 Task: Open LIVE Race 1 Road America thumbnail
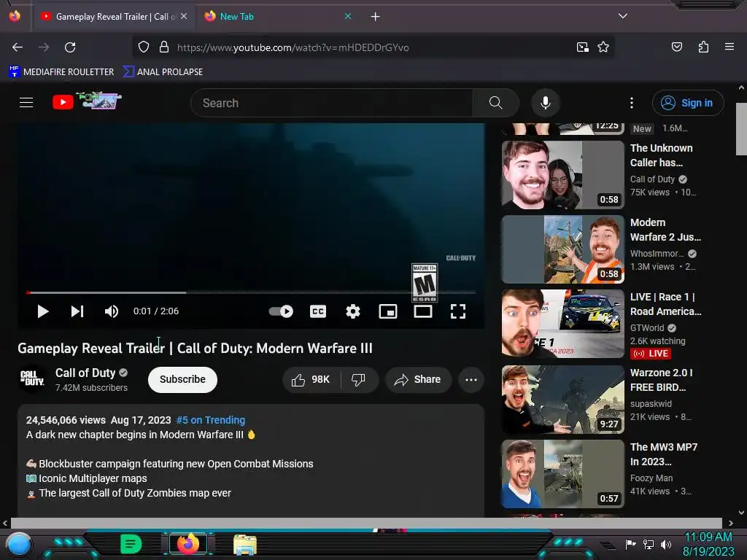tap(562, 323)
